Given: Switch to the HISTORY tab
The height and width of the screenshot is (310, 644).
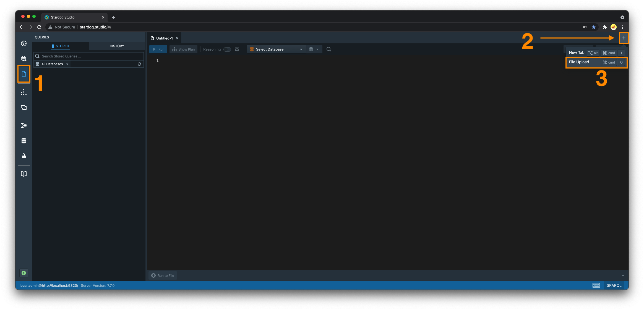Looking at the screenshot, I should (x=117, y=46).
